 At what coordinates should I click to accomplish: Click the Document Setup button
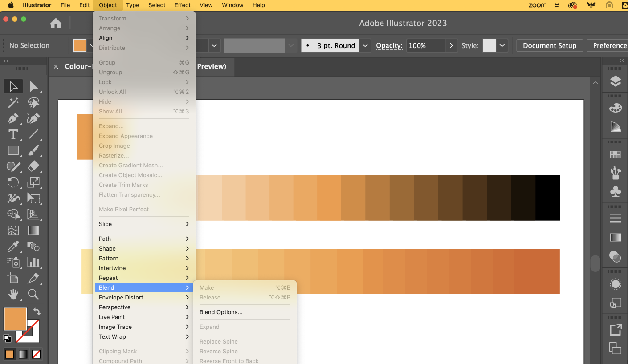(550, 45)
